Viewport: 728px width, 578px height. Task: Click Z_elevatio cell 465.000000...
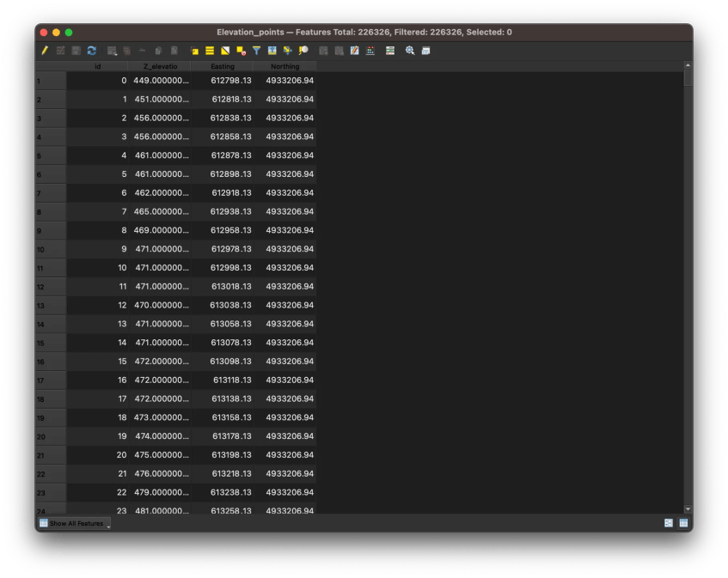pos(160,211)
